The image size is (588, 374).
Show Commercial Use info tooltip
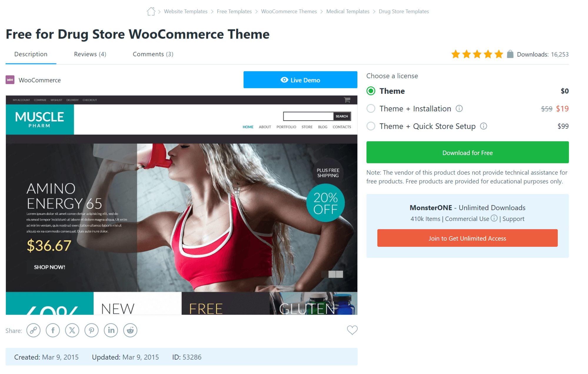pyautogui.click(x=494, y=218)
